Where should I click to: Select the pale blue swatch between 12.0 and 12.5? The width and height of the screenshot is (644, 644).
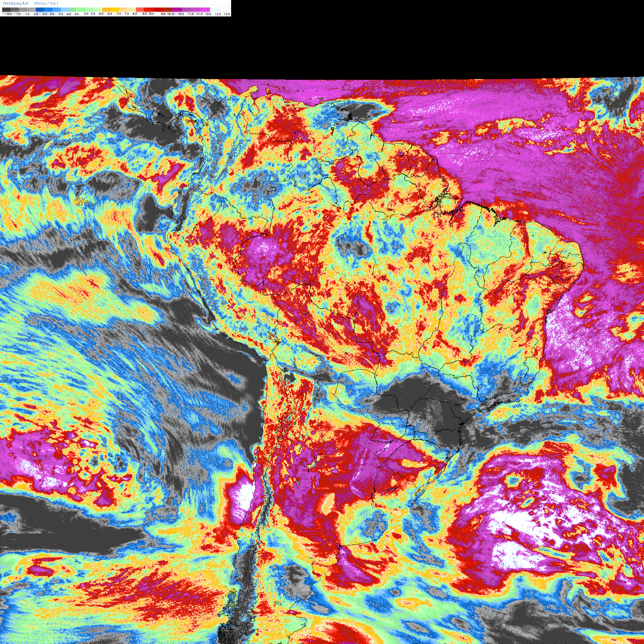tap(215, 10)
